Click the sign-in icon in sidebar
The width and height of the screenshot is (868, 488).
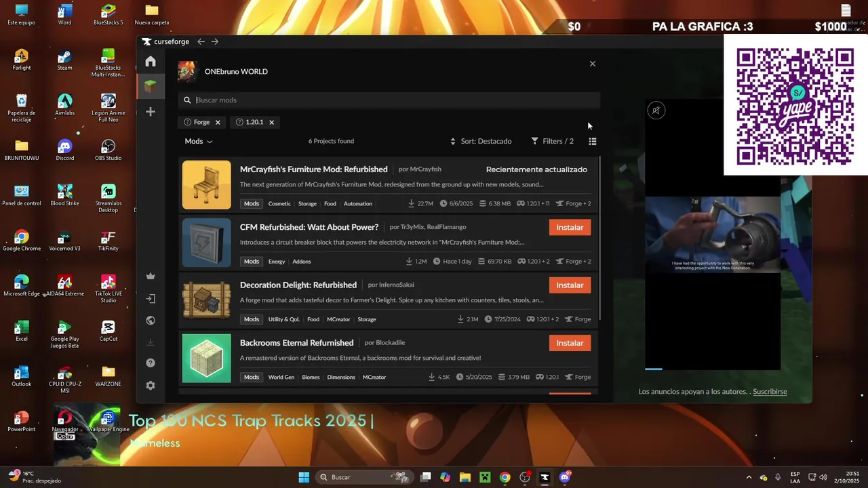click(151, 298)
